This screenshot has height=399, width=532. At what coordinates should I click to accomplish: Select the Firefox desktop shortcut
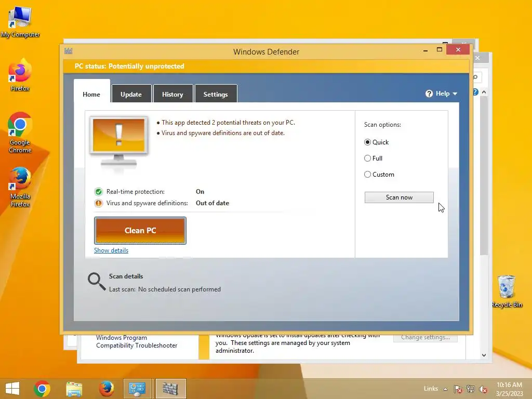(20, 75)
